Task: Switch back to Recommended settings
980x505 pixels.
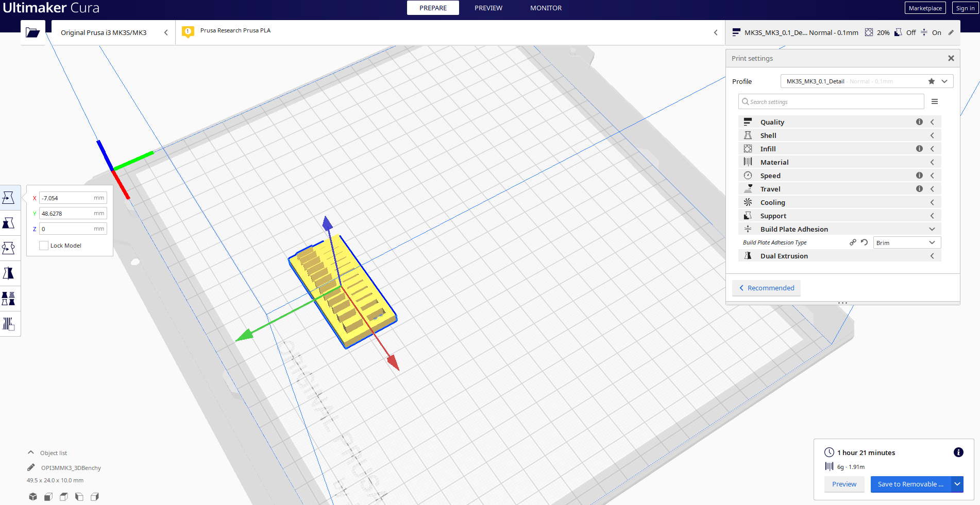Action: pyautogui.click(x=766, y=288)
